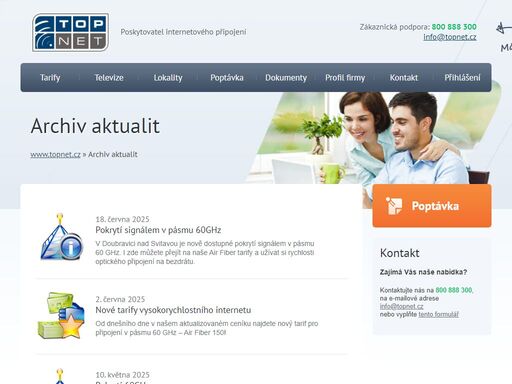Follow the www.topnet.cz breadcrumb link
Image resolution: width=512 pixels, height=384 pixels.
(55, 154)
